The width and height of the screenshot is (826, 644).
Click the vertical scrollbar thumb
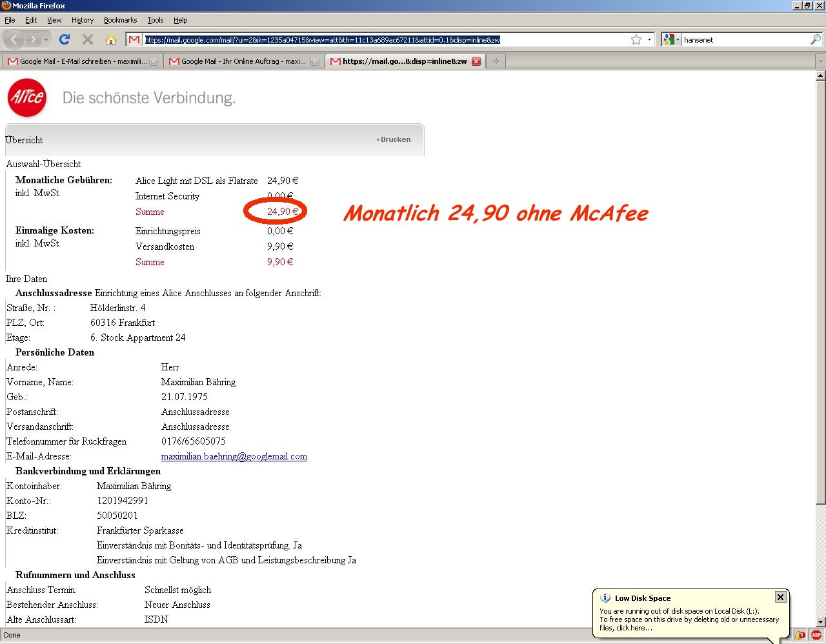click(x=820, y=292)
